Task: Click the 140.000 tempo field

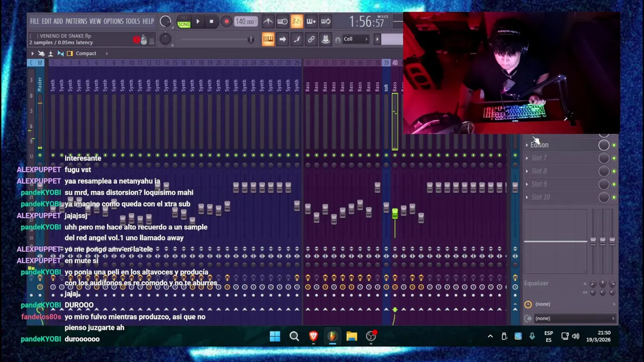Action: coord(245,22)
